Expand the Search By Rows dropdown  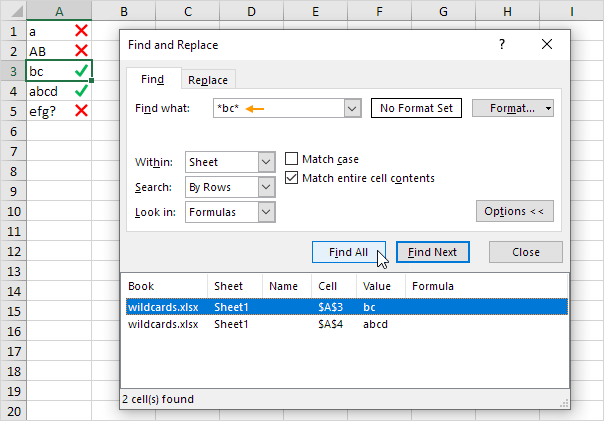[x=266, y=187]
